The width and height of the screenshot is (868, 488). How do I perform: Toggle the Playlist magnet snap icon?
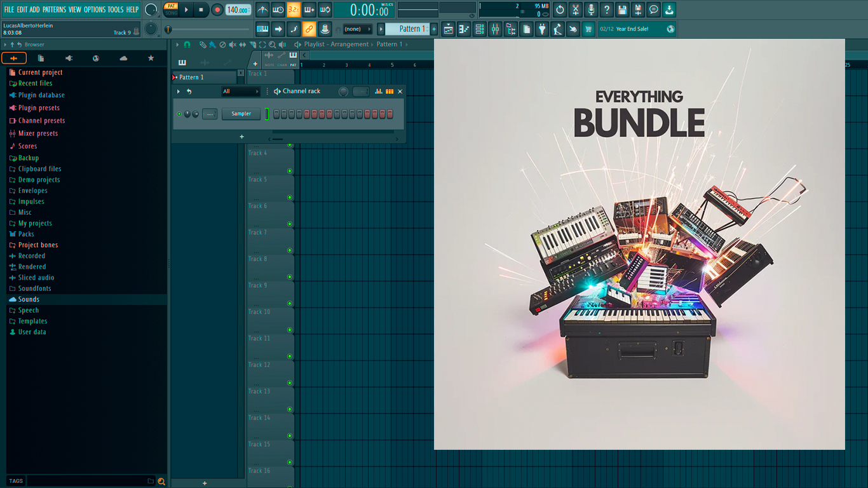(x=187, y=44)
